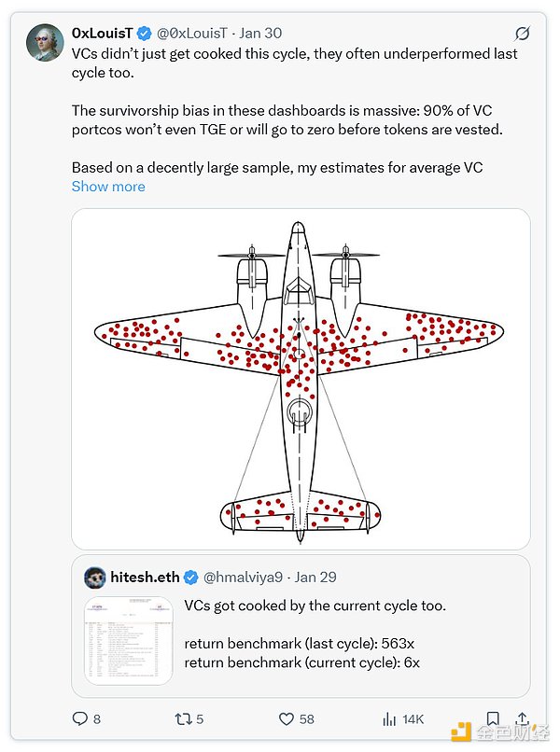Click hitesh.eth's verified badge
The width and height of the screenshot is (560, 752).
(190, 578)
